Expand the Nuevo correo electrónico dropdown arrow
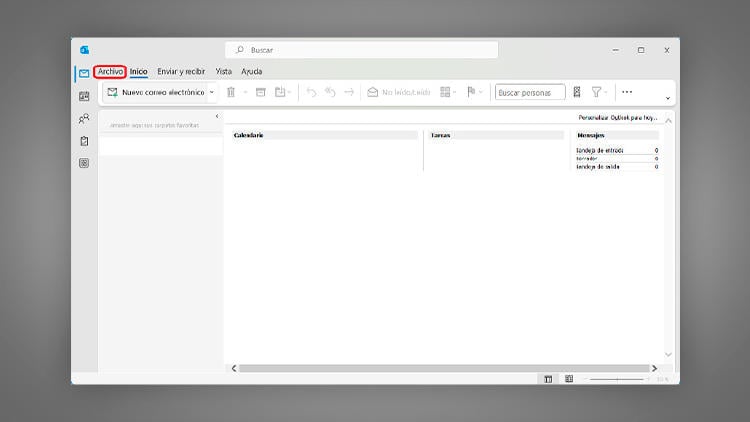750x422 pixels. click(x=212, y=92)
